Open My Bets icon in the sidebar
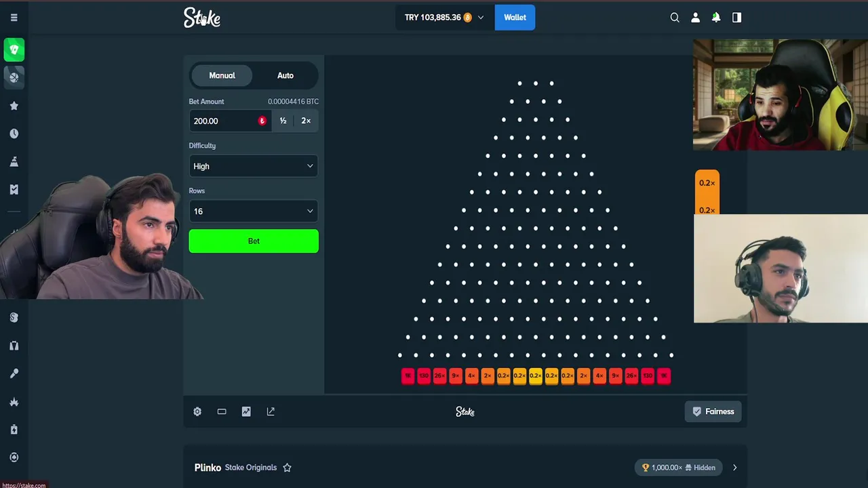This screenshot has width=868, height=488. coord(14,189)
